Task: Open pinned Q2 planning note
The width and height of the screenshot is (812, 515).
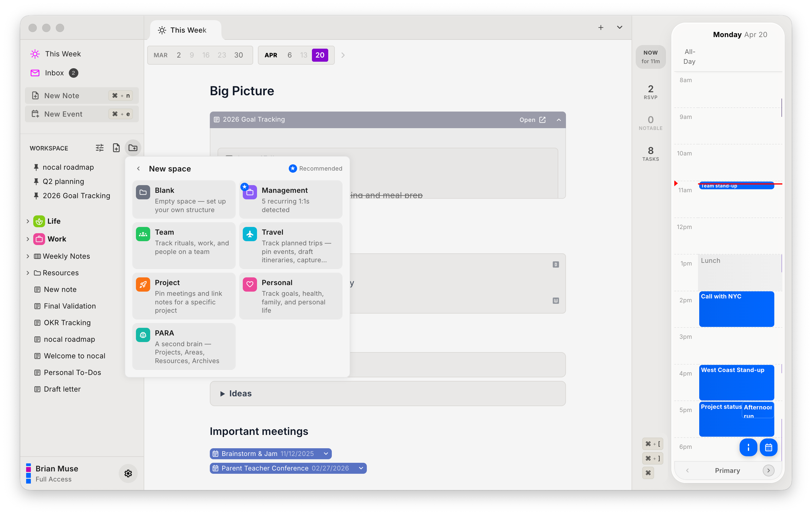Action: [64, 182]
